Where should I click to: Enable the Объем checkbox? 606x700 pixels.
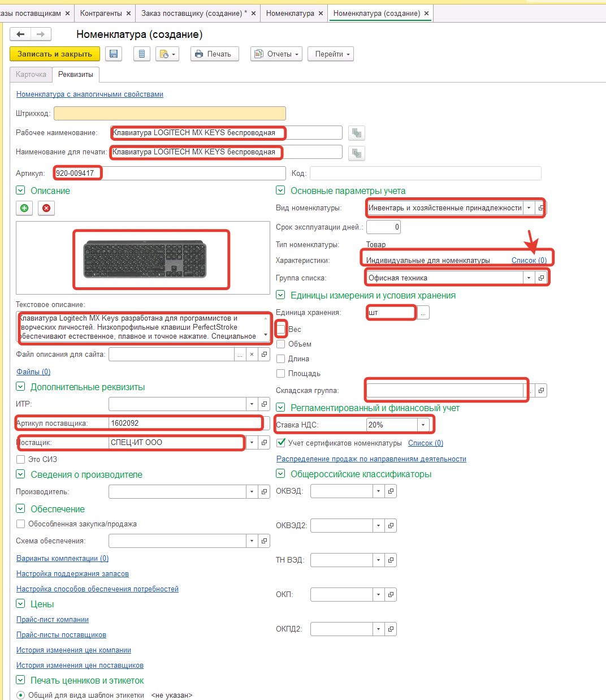coord(280,344)
